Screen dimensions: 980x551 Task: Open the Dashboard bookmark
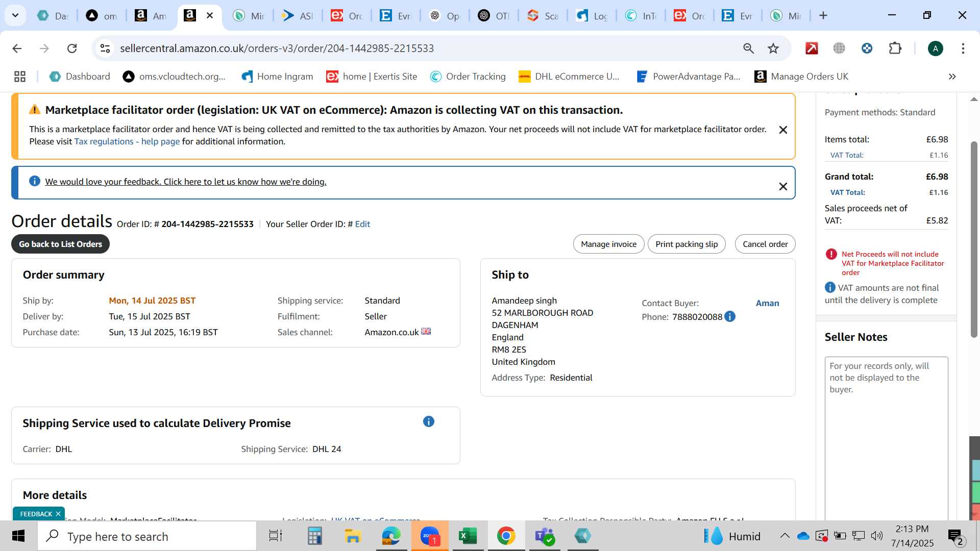(80, 77)
